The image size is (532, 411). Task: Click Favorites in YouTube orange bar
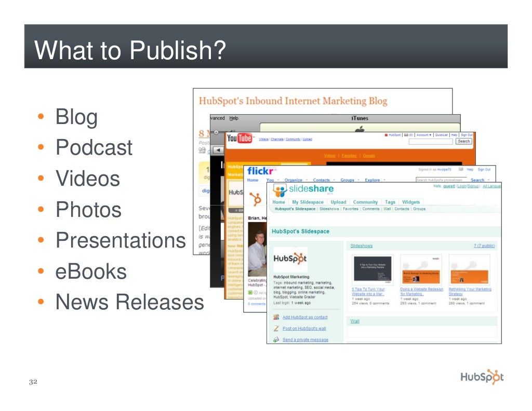pyautogui.click(x=349, y=156)
